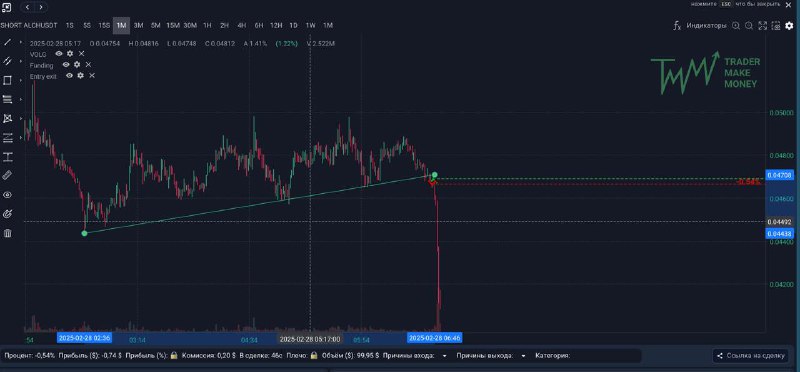Expand the Причины выхода dropdown
This screenshot has height=372, width=800.
523,356
